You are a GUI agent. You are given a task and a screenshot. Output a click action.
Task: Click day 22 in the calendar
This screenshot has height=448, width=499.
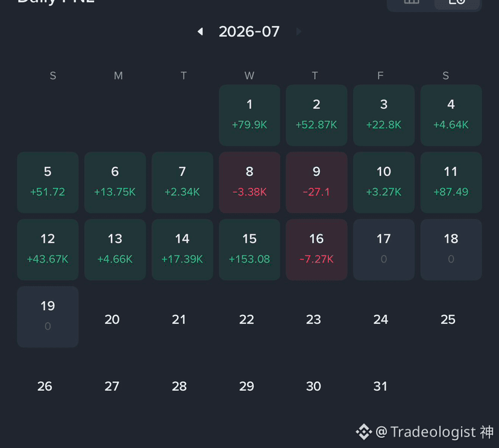246,320
